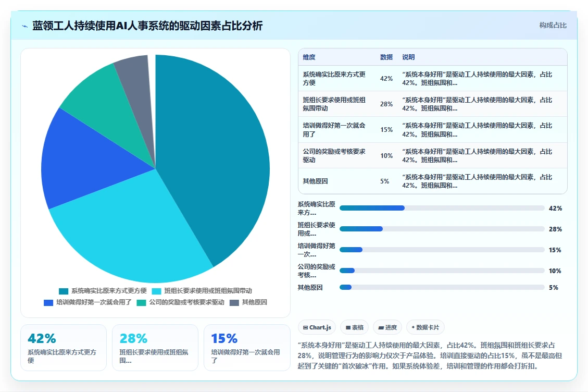
Task: Click progress label 公司的奖励或考核...
Action: coord(316,271)
